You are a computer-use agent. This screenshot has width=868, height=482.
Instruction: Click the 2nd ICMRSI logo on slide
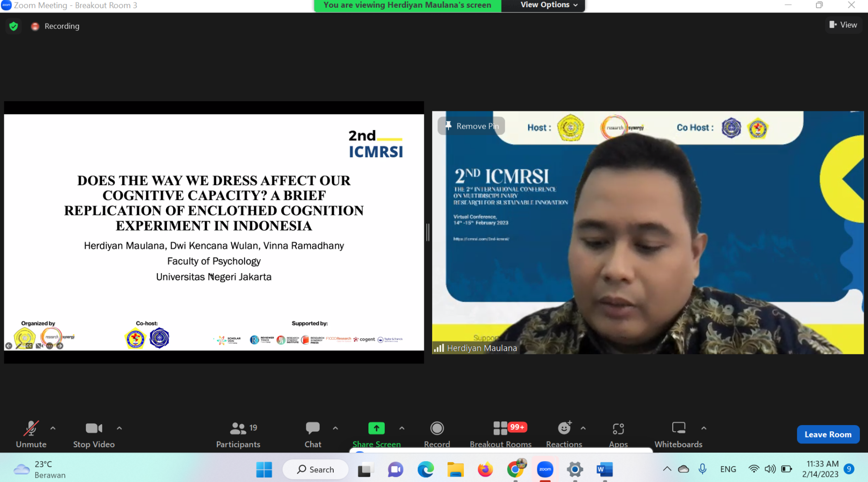point(376,144)
